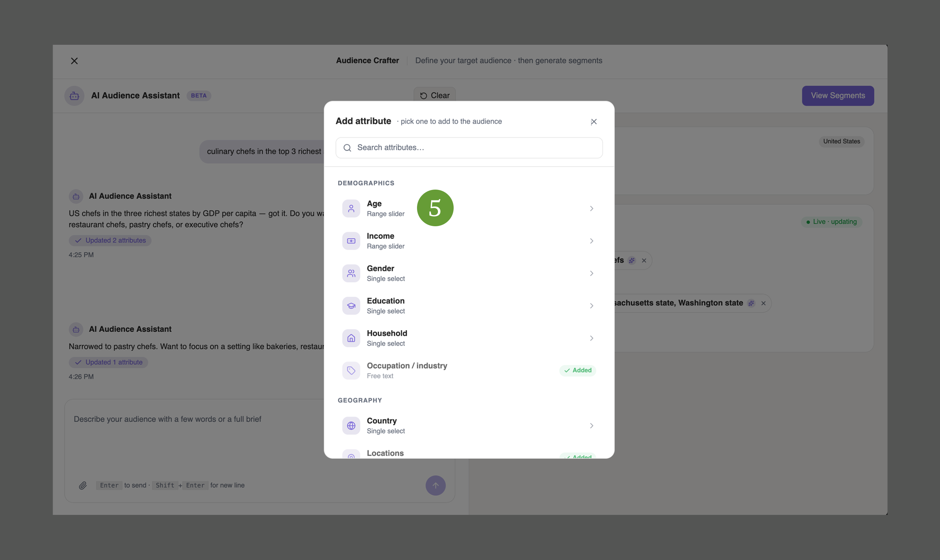Click the Audience Crafter title

pos(367,60)
